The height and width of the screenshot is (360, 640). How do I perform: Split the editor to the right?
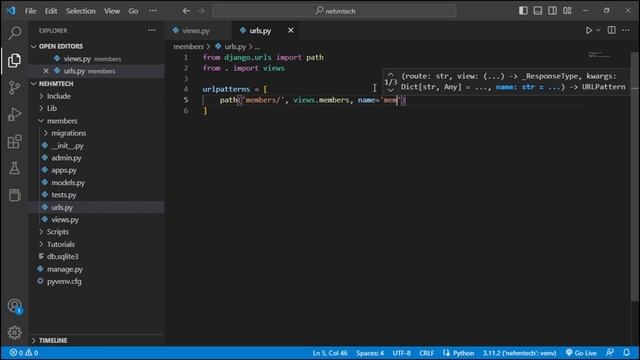coord(611,30)
